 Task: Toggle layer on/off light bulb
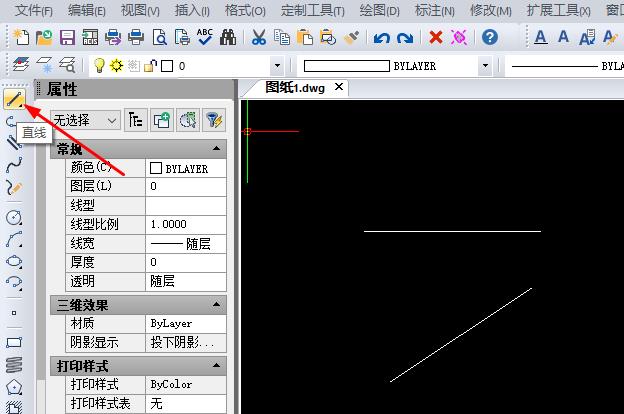coord(99,65)
